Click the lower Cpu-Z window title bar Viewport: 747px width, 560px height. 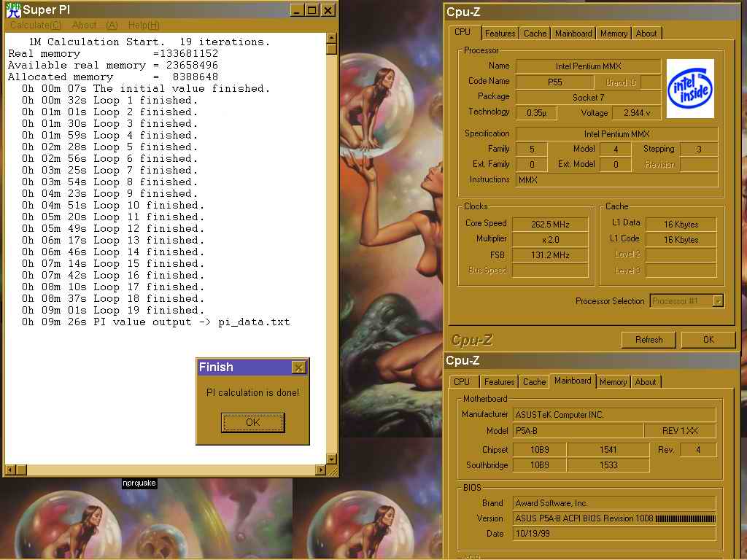592,361
